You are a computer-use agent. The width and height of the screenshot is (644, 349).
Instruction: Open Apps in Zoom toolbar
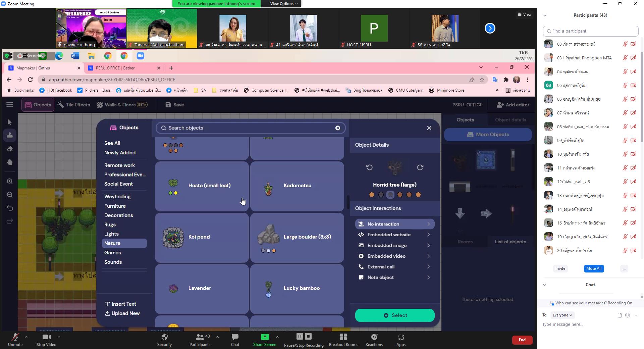click(x=401, y=340)
